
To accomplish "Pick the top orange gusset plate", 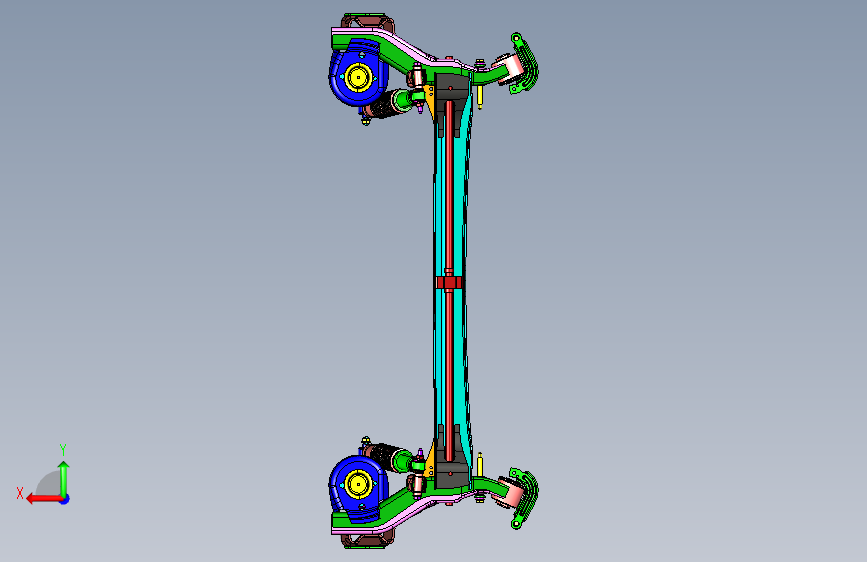I will pos(430,100).
